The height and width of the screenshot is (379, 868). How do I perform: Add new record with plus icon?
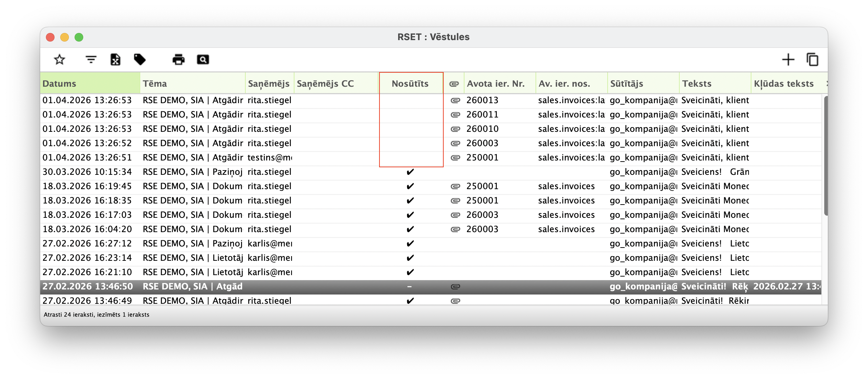(x=788, y=59)
